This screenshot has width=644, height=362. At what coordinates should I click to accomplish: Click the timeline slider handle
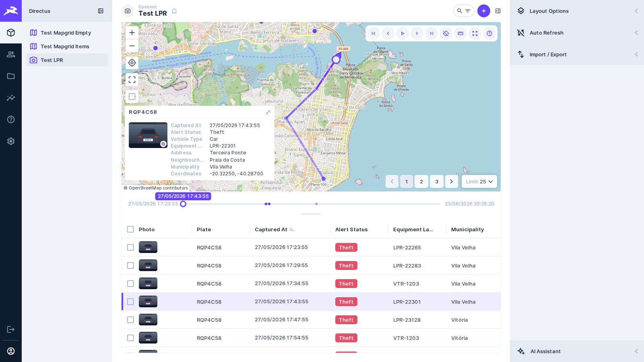click(x=183, y=204)
